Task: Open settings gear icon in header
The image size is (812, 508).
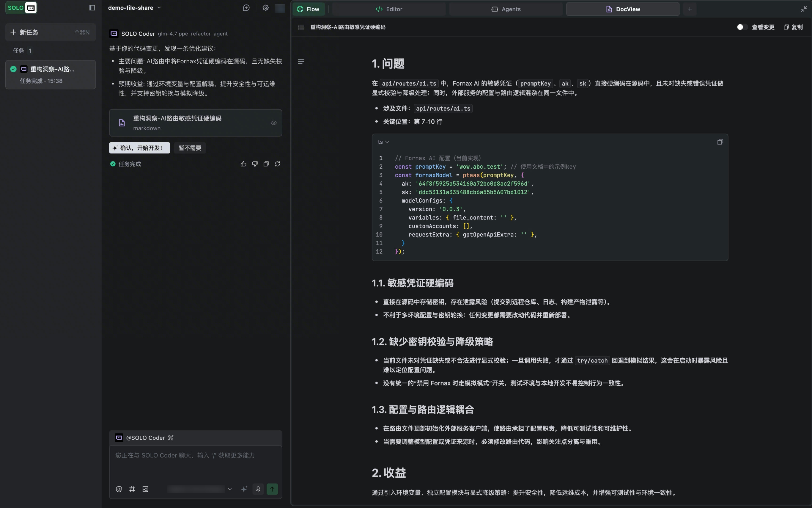Action: point(265,8)
